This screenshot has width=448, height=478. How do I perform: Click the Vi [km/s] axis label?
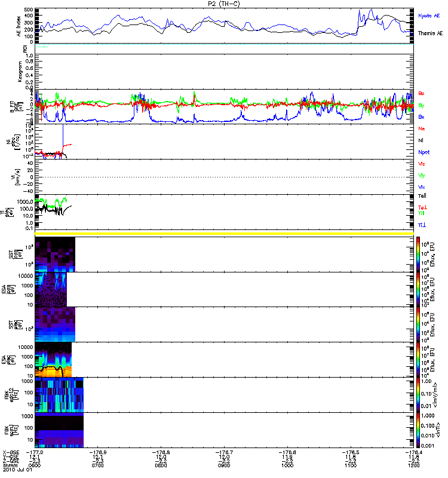(x=16, y=177)
